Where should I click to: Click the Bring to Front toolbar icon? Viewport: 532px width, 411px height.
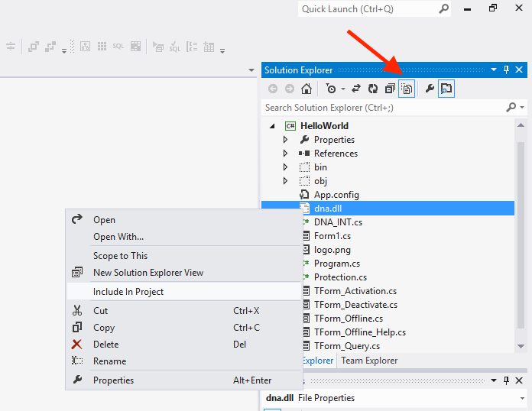coord(34,46)
